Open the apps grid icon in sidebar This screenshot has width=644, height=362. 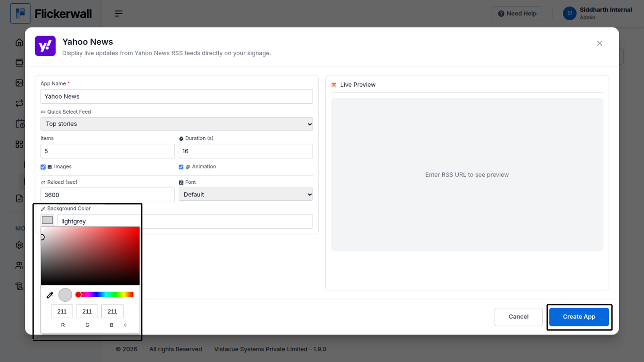click(19, 144)
